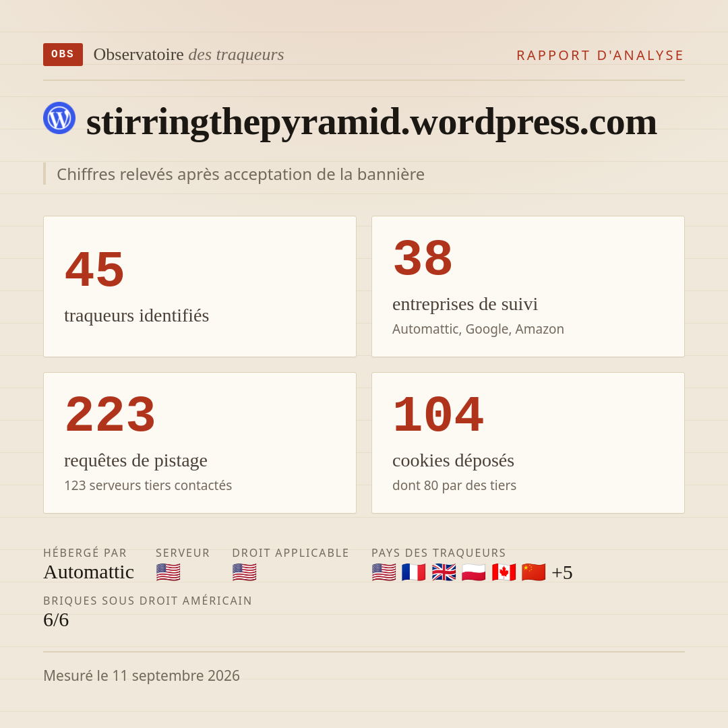Click the traqueurs identifiés label
Screen dimensions: 728x728
(136, 315)
